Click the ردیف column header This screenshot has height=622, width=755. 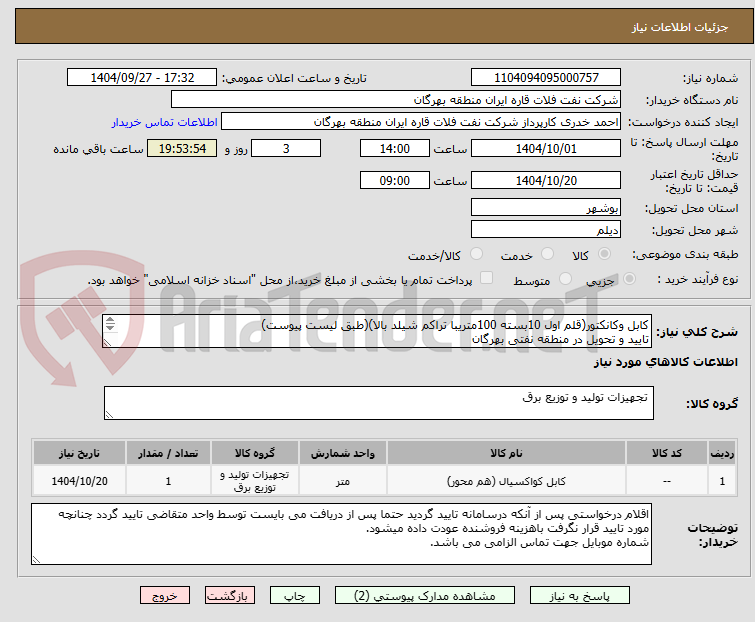click(x=722, y=453)
